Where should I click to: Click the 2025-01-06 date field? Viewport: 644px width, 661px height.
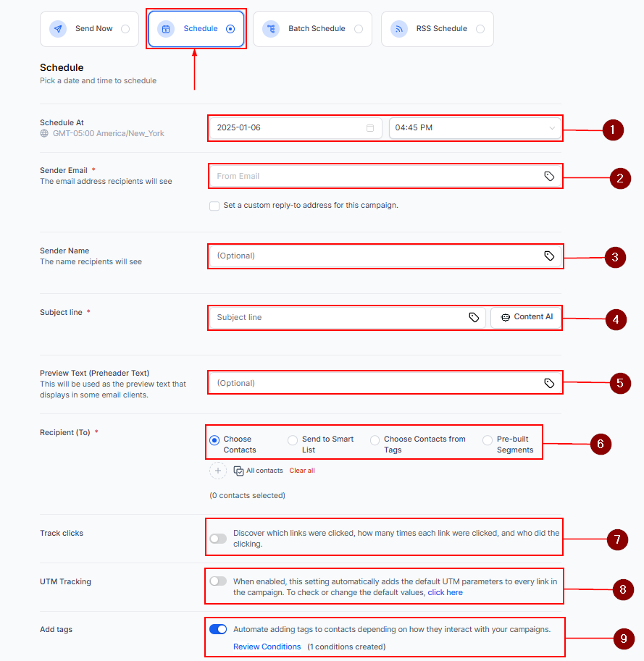pyautogui.click(x=296, y=127)
